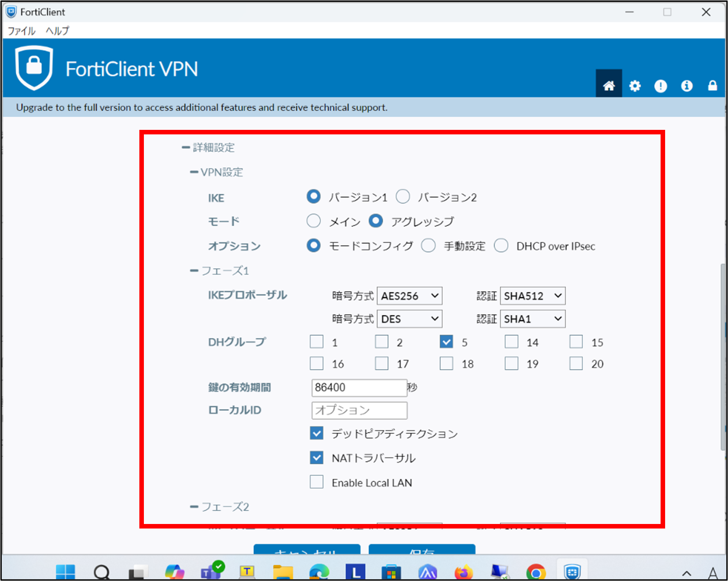Open the SHA1 authentication dropdown
Screen dimensions: 728x581
pyautogui.click(x=533, y=319)
